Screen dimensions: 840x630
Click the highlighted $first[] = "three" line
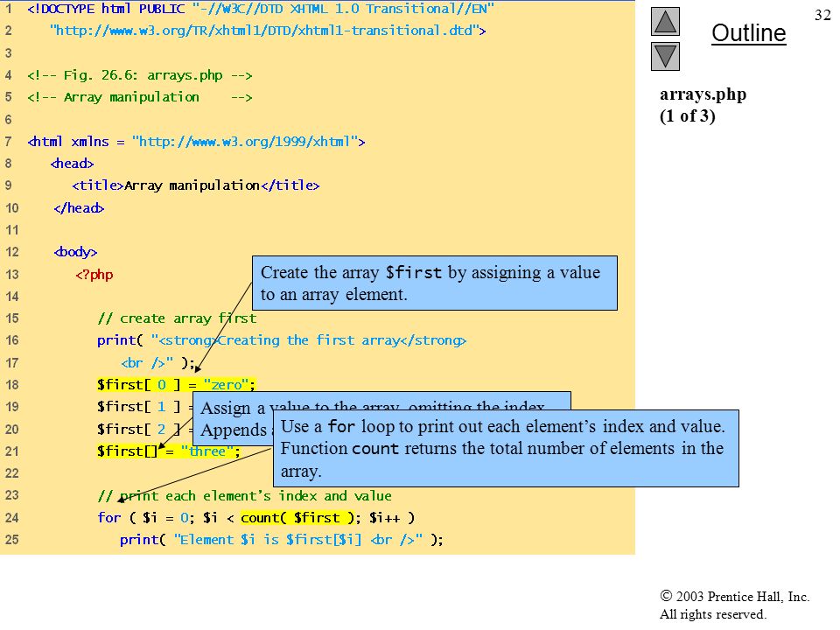169,451
